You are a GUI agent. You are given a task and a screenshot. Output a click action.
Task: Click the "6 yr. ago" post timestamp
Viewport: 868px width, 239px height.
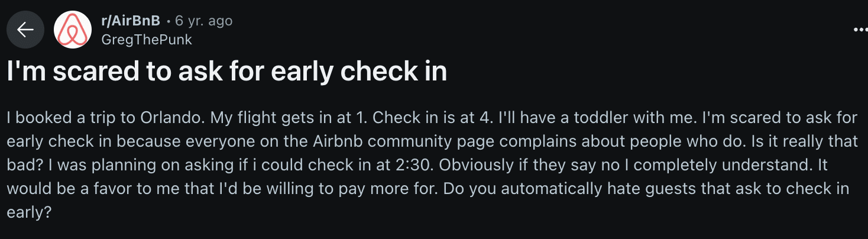(204, 21)
